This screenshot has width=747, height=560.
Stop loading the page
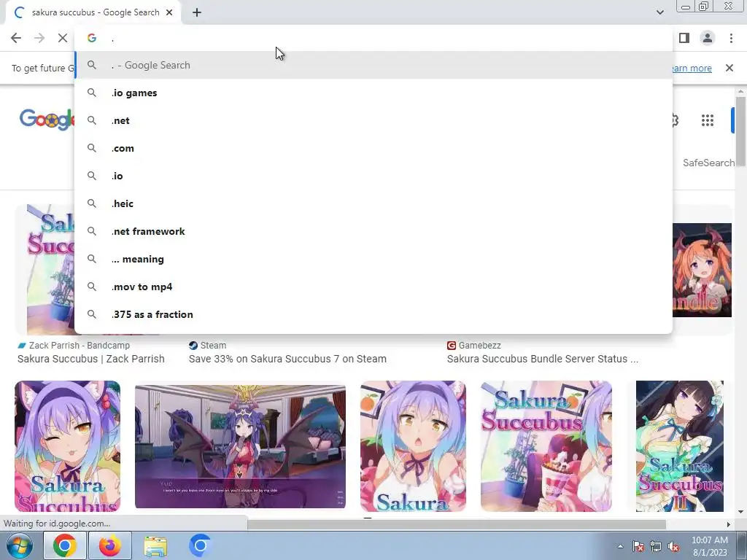click(x=63, y=38)
